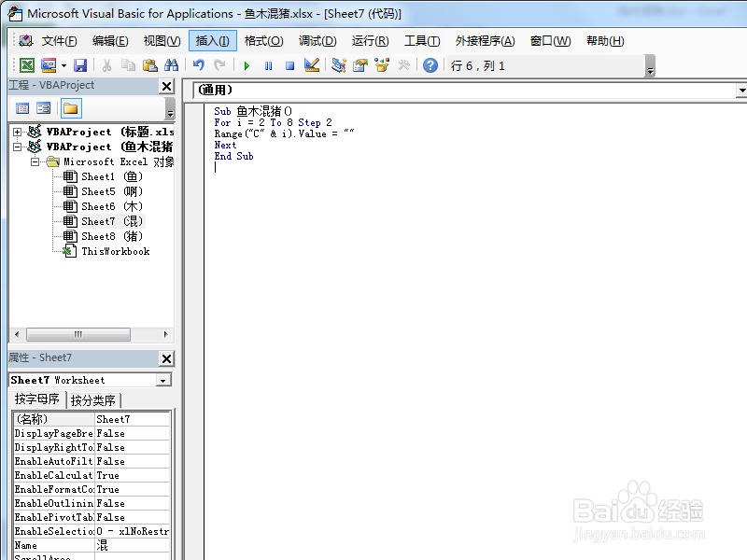Open the 编辑(E) menu
Viewport: 747px width, 560px height.
(110, 41)
